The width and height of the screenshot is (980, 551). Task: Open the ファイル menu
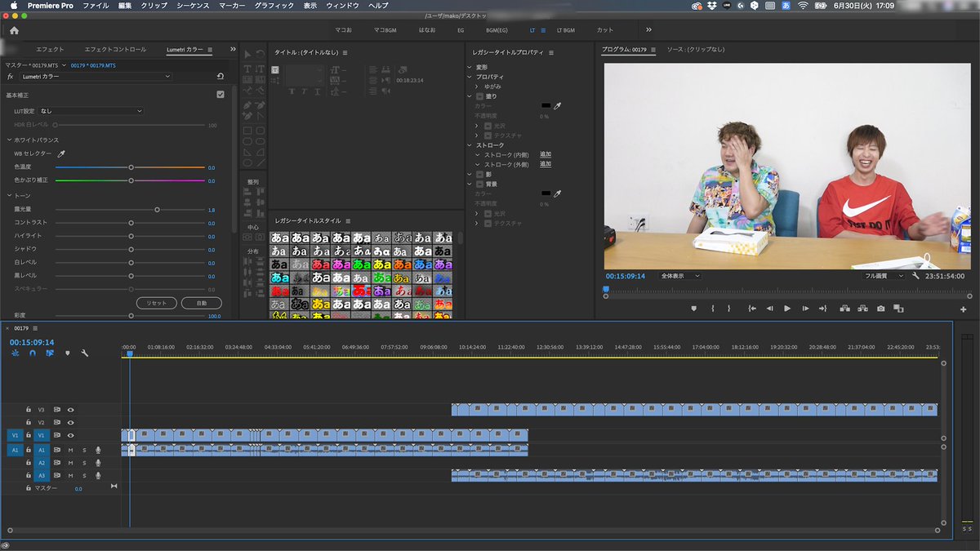click(x=96, y=6)
